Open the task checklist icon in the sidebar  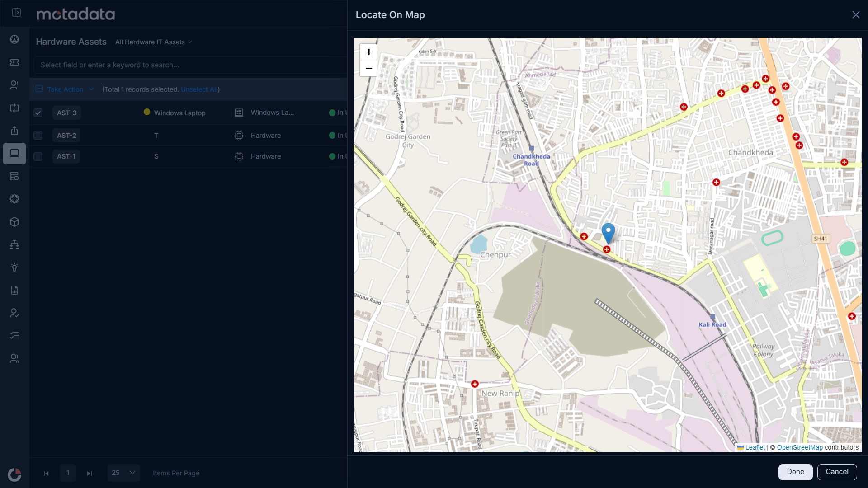14,335
